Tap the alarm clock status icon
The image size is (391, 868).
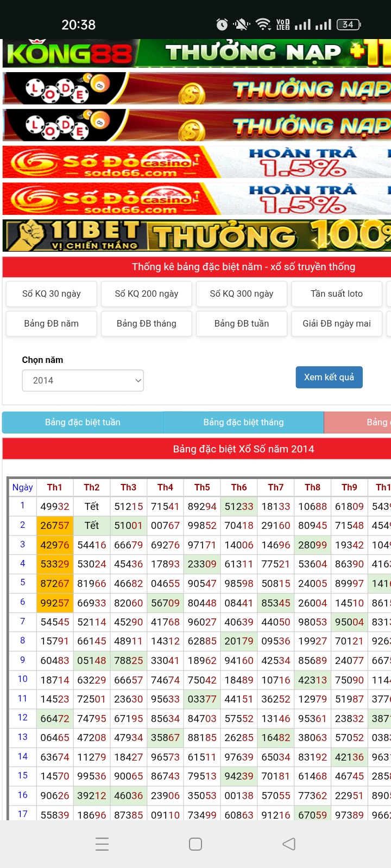(x=222, y=24)
